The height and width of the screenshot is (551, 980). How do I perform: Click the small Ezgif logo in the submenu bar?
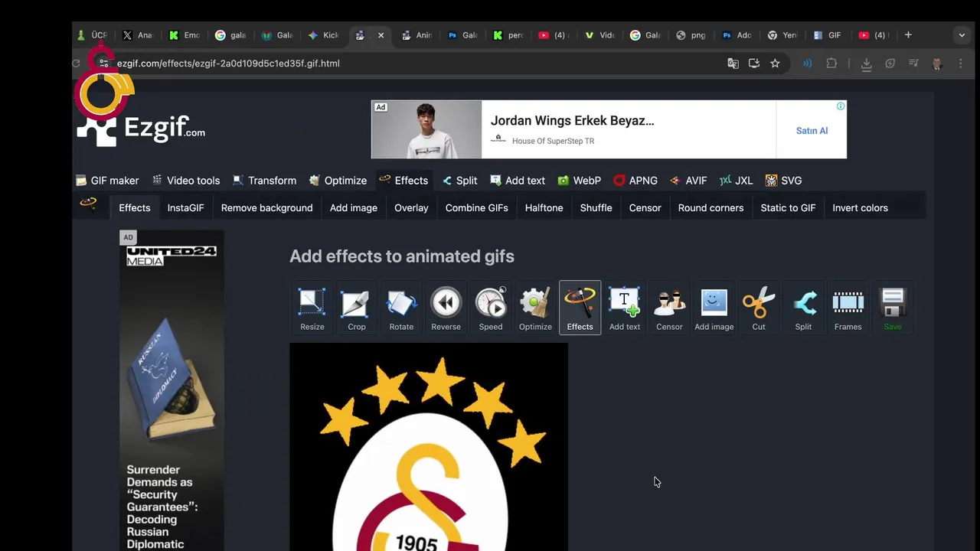(89, 204)
